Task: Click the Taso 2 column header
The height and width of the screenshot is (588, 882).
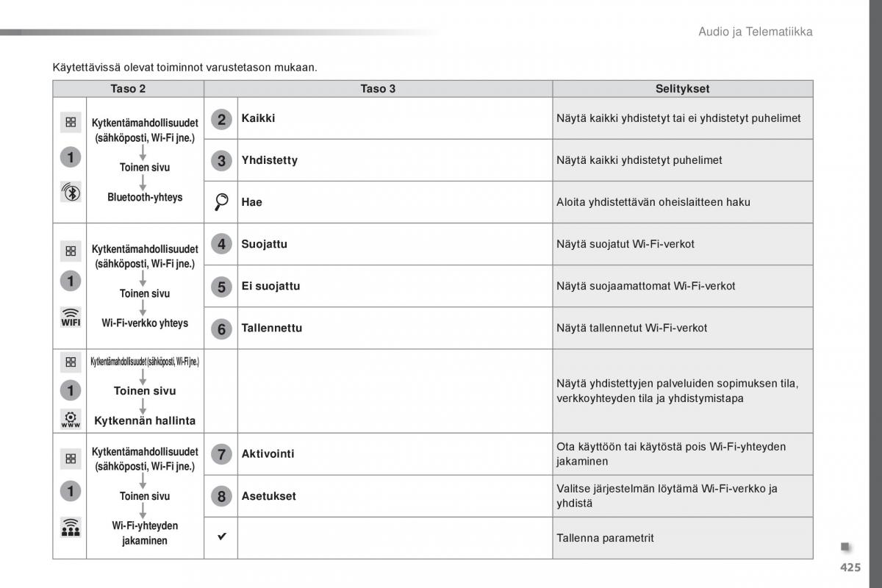Action: [128, 89]
